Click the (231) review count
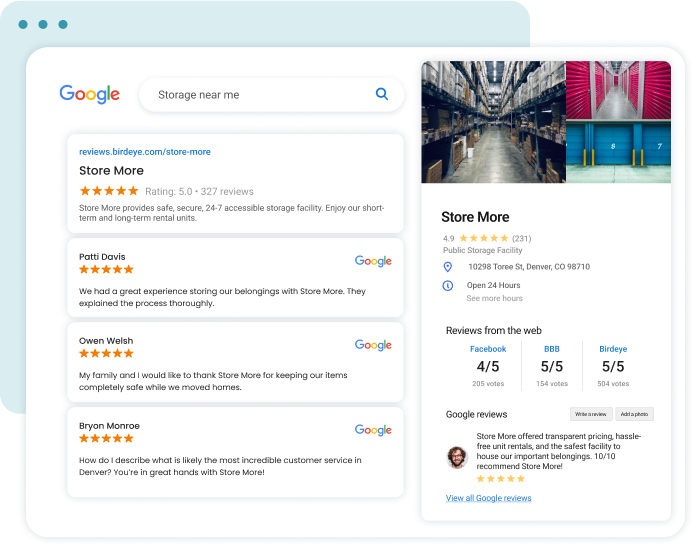The image size is (695, 548). point(522,239)
